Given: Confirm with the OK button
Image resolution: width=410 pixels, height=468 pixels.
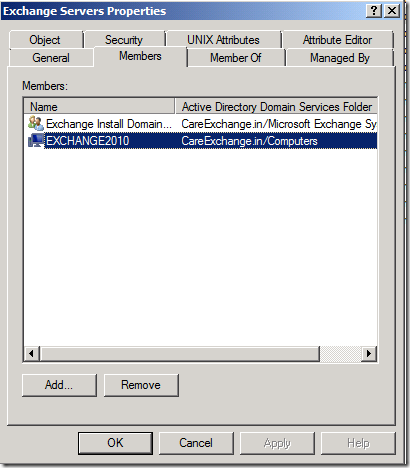Looking at the screenshot, I should coord(115,443).
